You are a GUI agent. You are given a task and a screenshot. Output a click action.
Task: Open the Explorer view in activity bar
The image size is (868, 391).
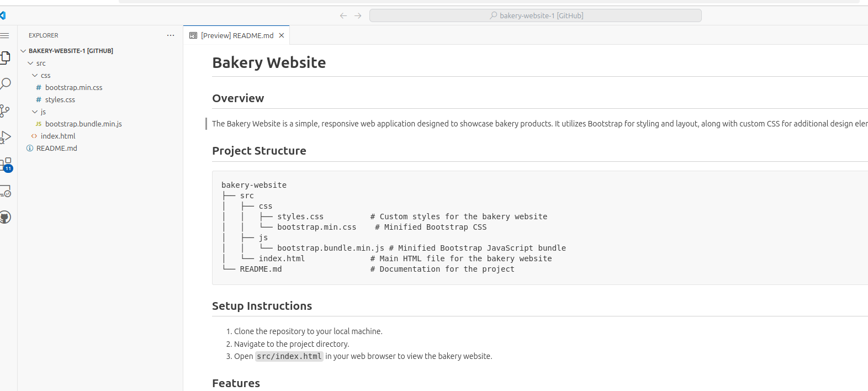(5, 57)
